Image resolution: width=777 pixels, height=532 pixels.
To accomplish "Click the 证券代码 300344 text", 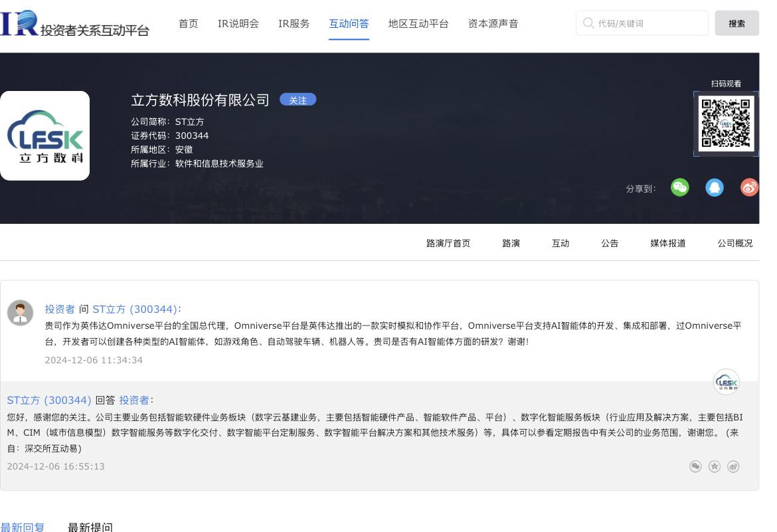I will tap(169, 136).
